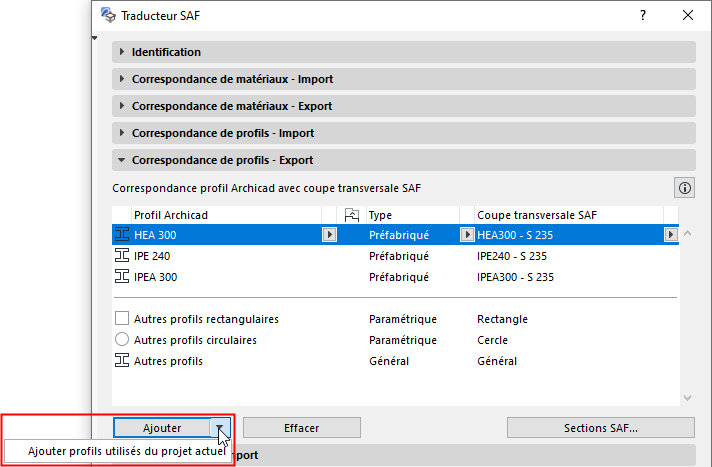Select the IPE 240 profile row
The width and height of the screenshot is (712, 467).
coord(396,255)
